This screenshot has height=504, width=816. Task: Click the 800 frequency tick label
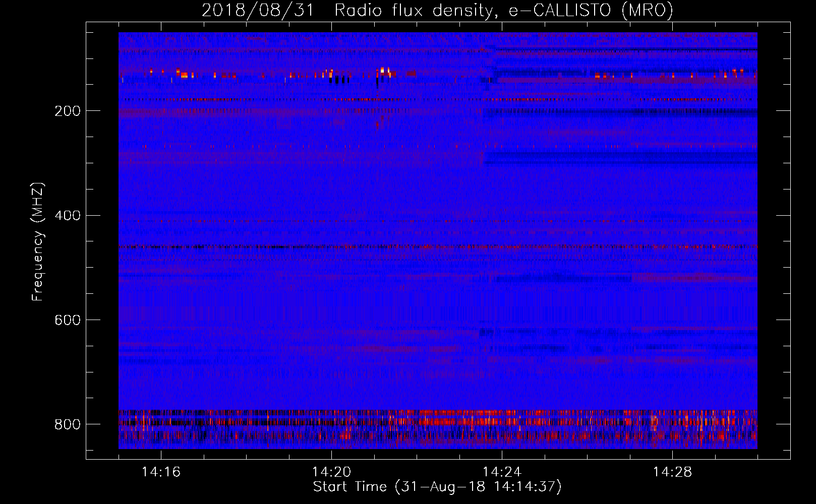[x=67, y=424]
